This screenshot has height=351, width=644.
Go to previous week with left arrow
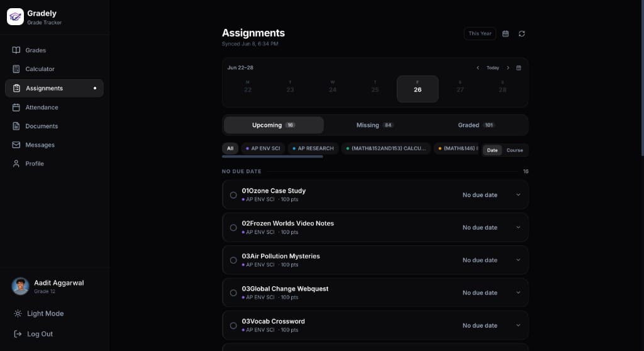[x=478, y=68]
